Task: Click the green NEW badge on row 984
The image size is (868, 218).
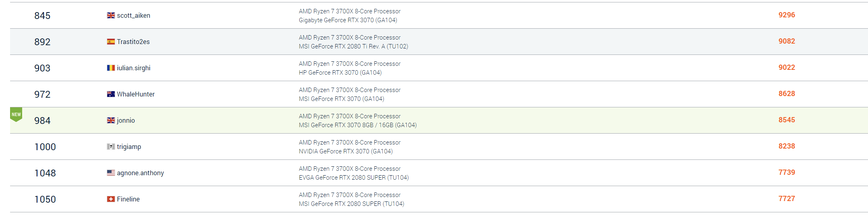Action: pyautogui.click(x=16, y=114)
